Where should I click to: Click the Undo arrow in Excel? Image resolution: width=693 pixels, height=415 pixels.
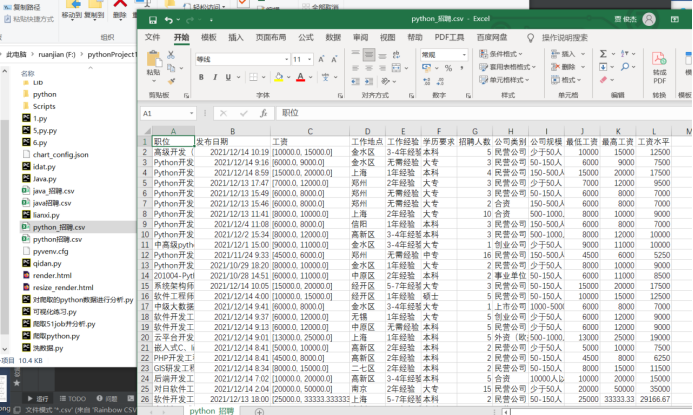click(168, 20)
